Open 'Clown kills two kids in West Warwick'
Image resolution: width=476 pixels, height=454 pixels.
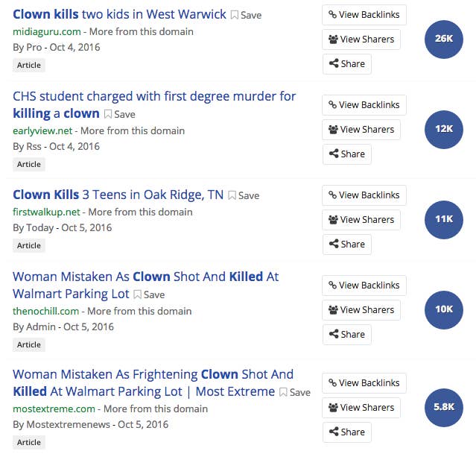(119, 14)
